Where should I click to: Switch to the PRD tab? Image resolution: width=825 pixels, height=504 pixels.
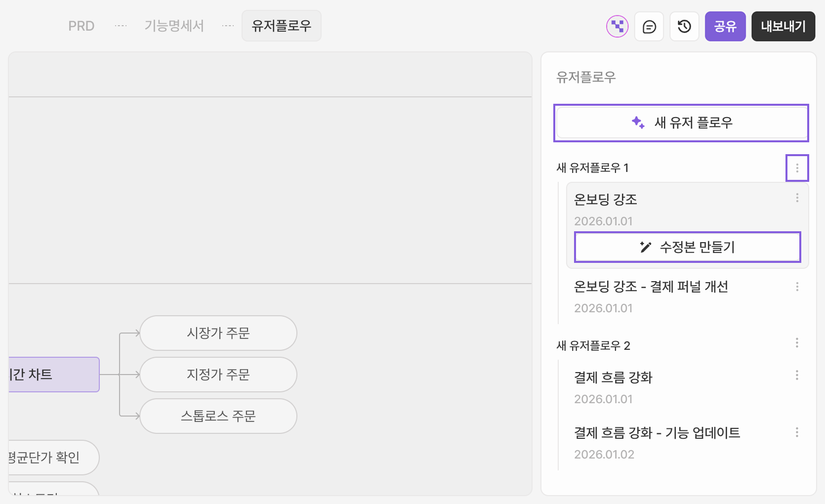(x=81, y=26)
